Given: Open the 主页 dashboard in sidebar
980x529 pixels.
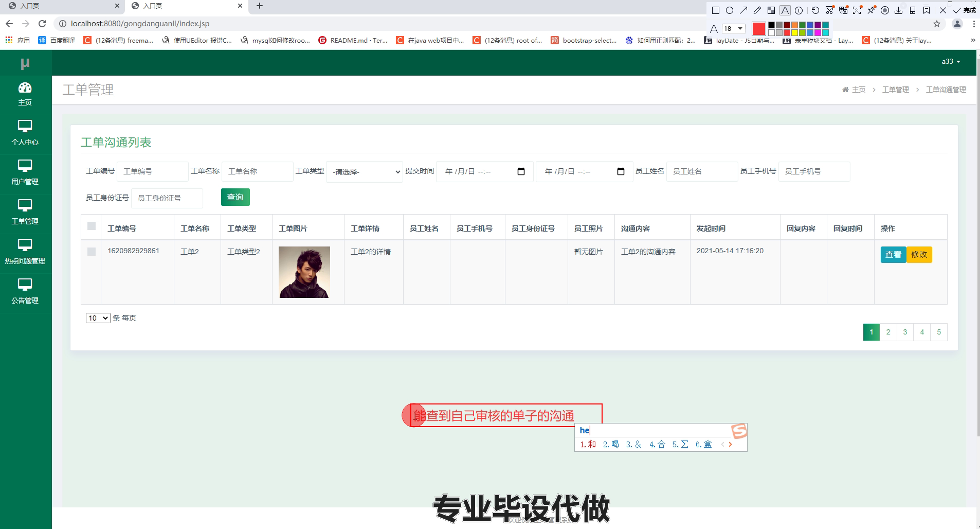Looking at the screenshot, I should click(25, 94).
